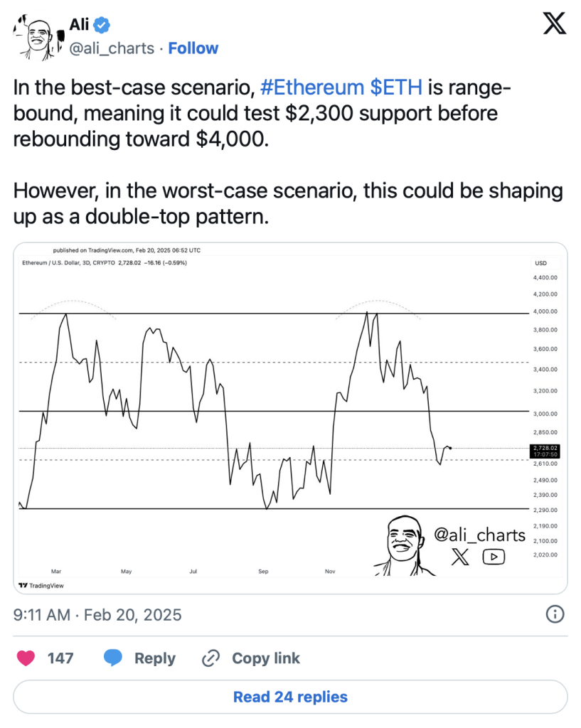Open the Ethereum price chart image
This screenshot has width=581, height=728.
pos(290,418)
